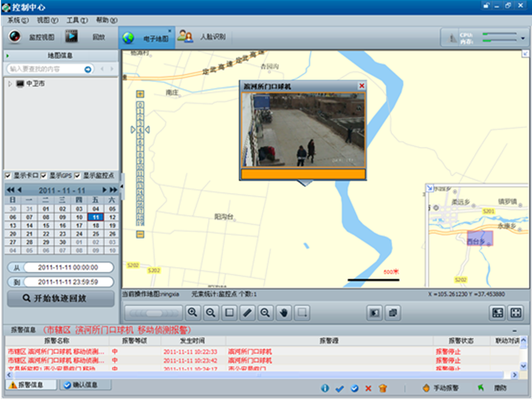532x400 pixels.
Task: Click the zoom in magnifier map tool
Action: (193, 312)
